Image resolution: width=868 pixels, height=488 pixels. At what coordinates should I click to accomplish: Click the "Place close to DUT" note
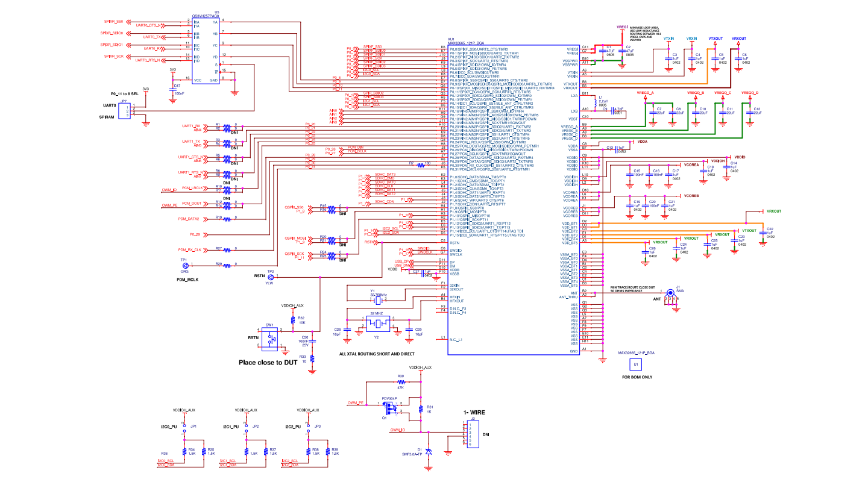point(268,362)
